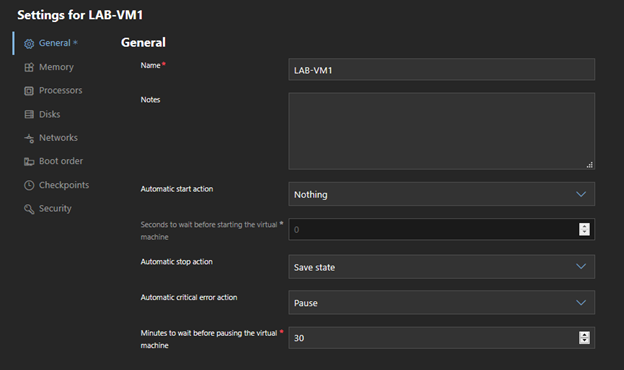This screenshot has width=624, height=370.
Task: Click the General gear icon in sidebar
Action: (29, 43)
